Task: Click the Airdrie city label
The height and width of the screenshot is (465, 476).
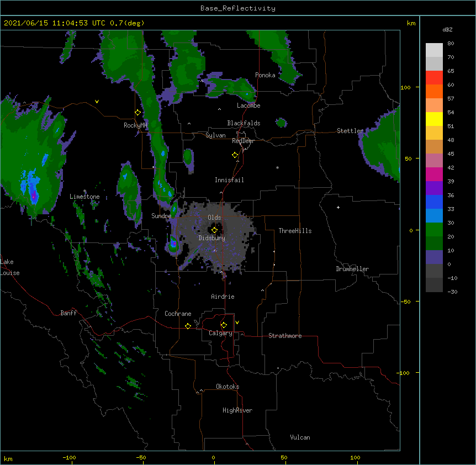Action: pyautogui.click(x=223, y=297)
